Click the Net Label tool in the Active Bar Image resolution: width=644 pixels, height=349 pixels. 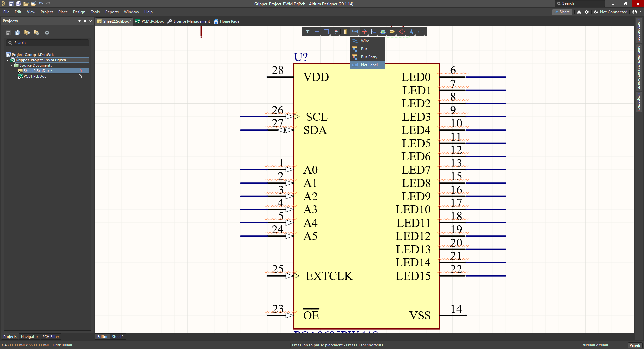(355, 32)
